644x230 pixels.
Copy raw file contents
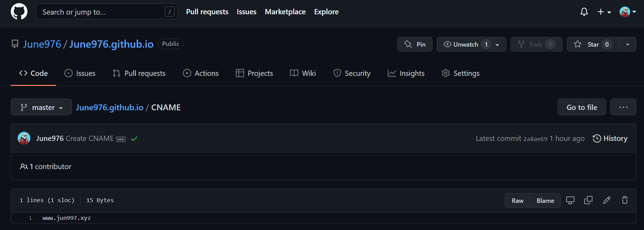click(x=588, y=200)
